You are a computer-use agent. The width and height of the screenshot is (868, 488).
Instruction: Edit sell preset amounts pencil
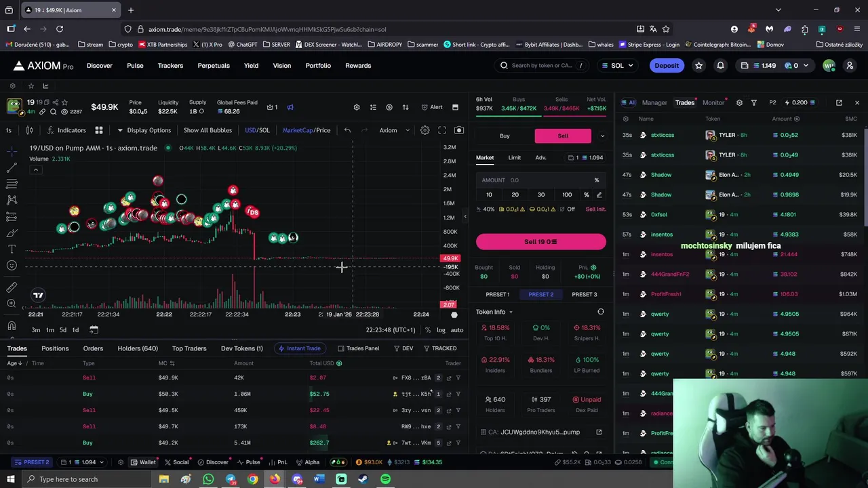(x=599, y=195)
